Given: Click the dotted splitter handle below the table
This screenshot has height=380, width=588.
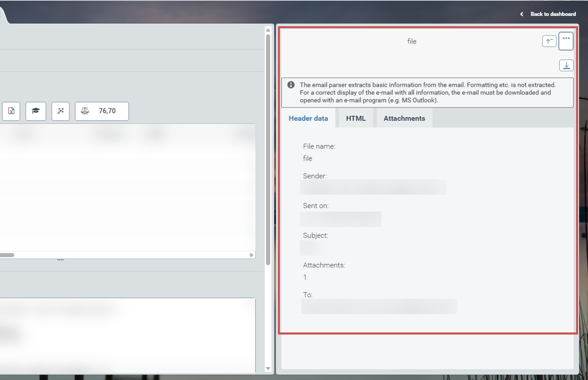Looking at the screenshot, I should coord(60,260).
